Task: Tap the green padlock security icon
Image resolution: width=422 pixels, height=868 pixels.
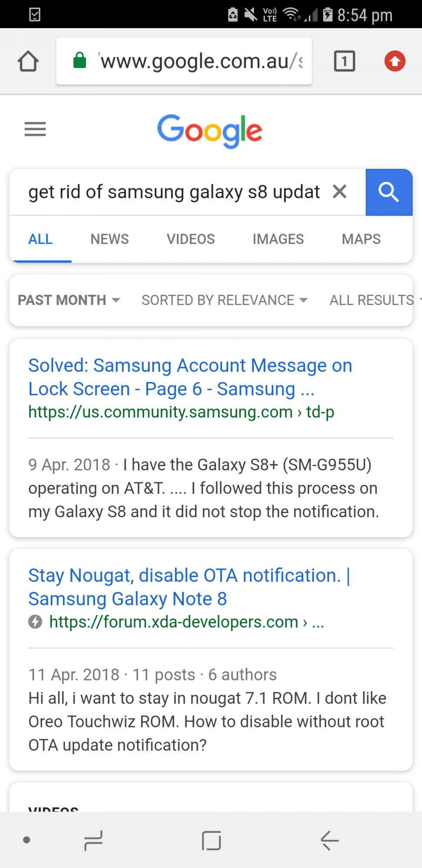Action: click(80, 60)
